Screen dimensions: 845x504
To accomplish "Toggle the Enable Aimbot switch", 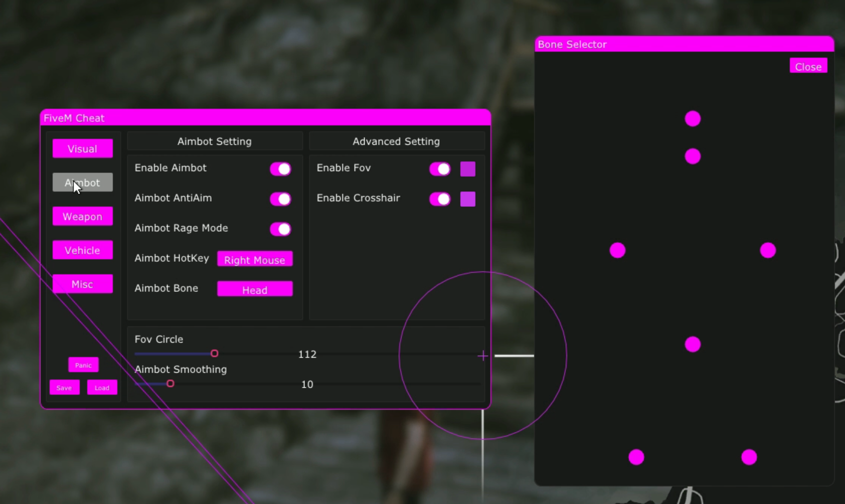I will pos(280,169).
